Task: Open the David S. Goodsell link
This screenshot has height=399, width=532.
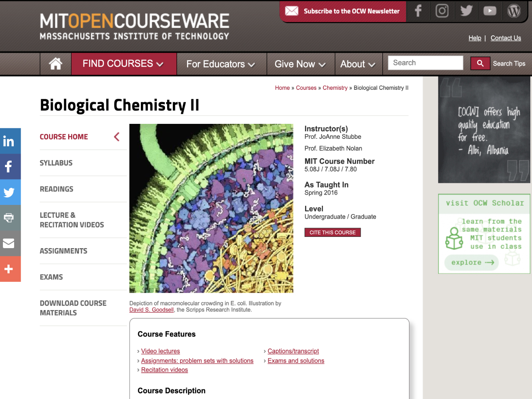Action: [151, 310]
